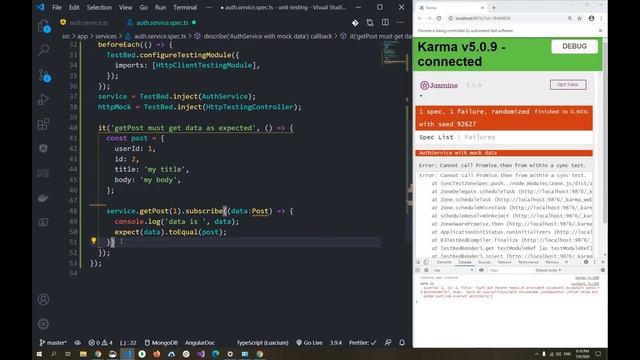Switch to the DevTools Elements tab
640x360 pixels.
click(x=444, y=262)
